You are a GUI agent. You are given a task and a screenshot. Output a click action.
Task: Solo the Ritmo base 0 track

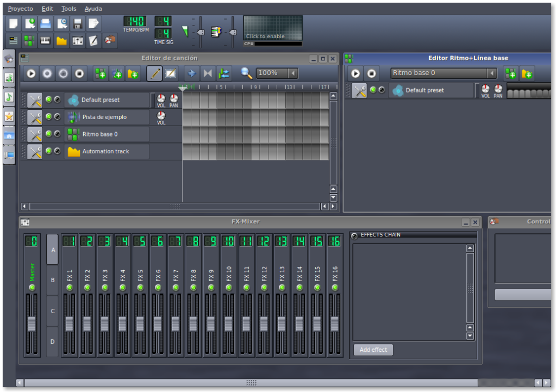click(57, 134)
